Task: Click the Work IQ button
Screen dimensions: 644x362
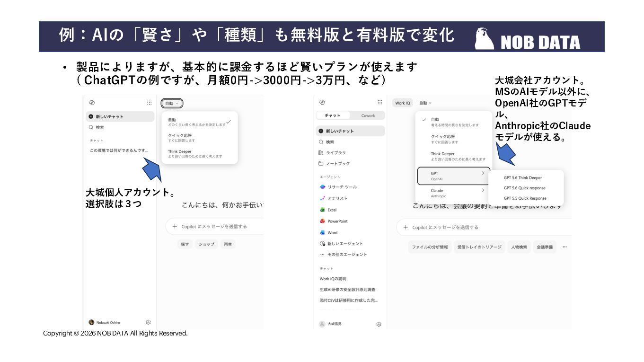Action: (x=403, y=103)
